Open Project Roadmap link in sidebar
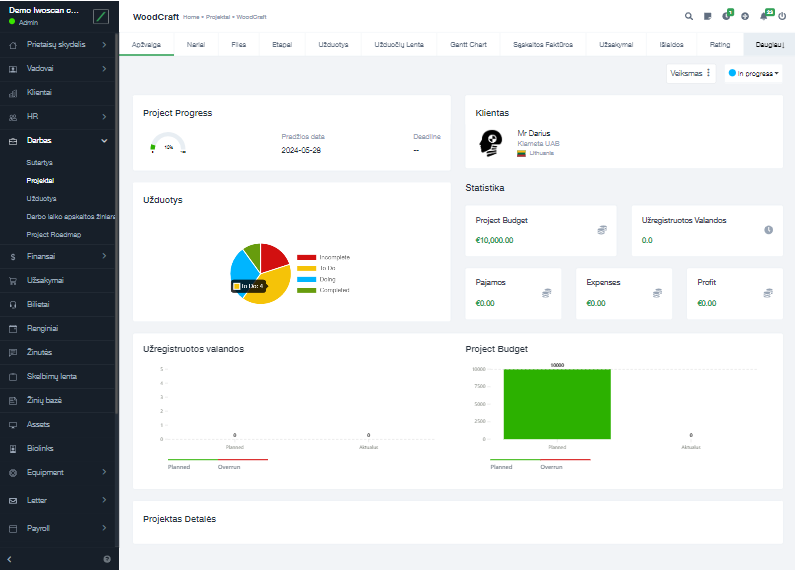 click(54, 234)
